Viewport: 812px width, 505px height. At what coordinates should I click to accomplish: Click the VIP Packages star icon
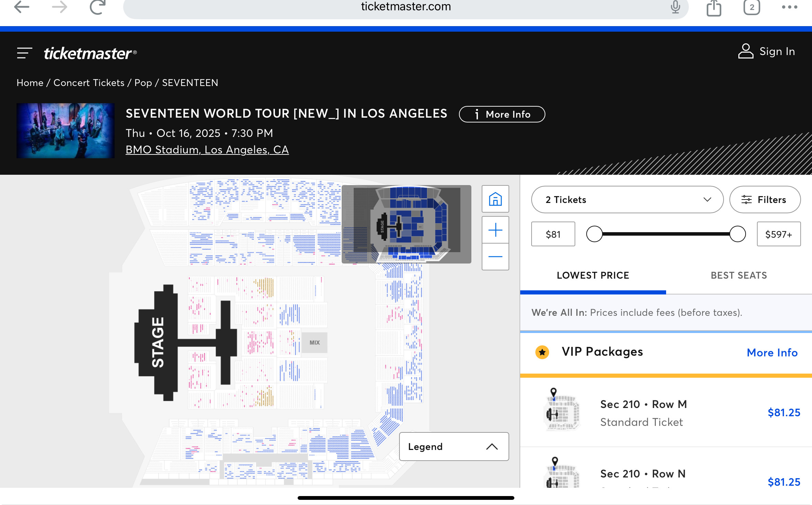[542, 352]
